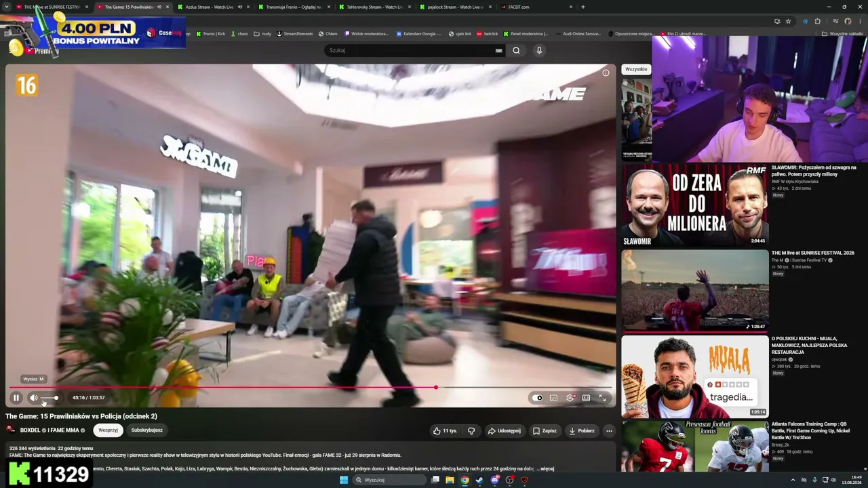Viewport: 868px width, 488px height.
Task: Select the Wszystkie filter chip
Action: tap(636, 69)
